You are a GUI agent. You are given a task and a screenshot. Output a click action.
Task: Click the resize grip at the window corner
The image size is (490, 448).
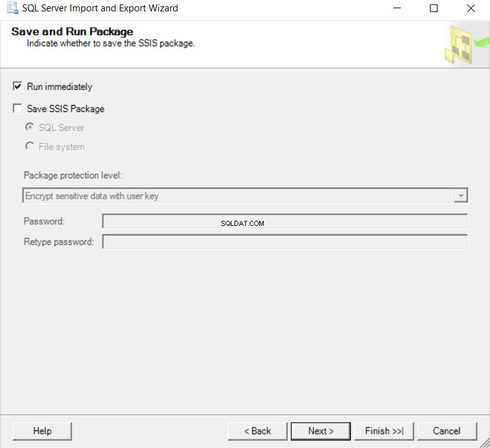[x=484, y=443]
